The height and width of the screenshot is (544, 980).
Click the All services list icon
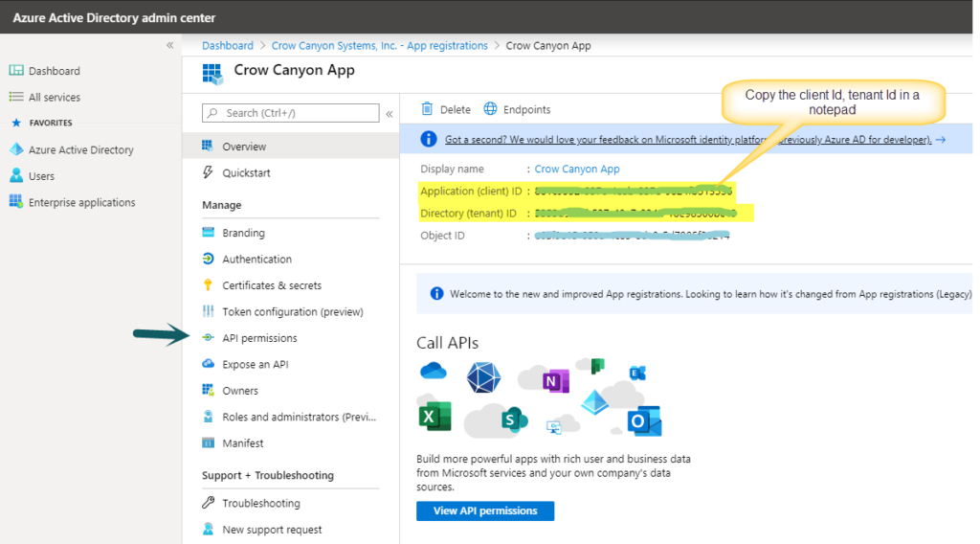16,97
